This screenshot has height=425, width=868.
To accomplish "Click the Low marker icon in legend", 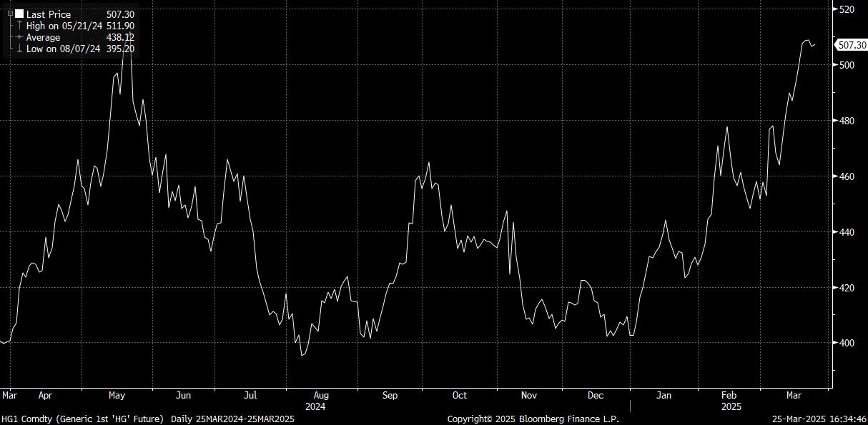I will 19,49.
